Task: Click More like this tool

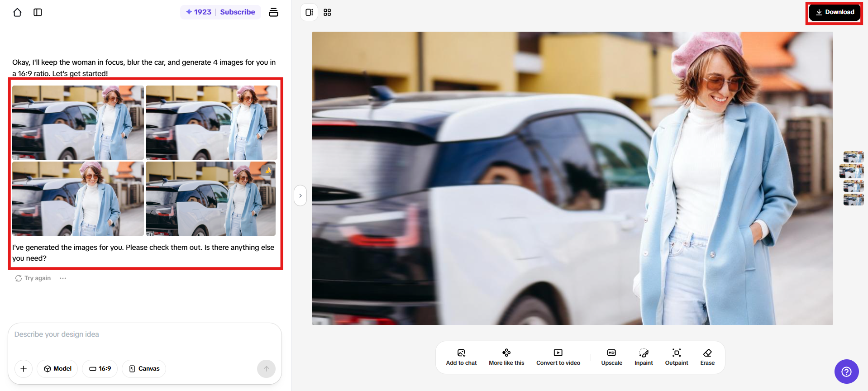Action: (506, 357)
